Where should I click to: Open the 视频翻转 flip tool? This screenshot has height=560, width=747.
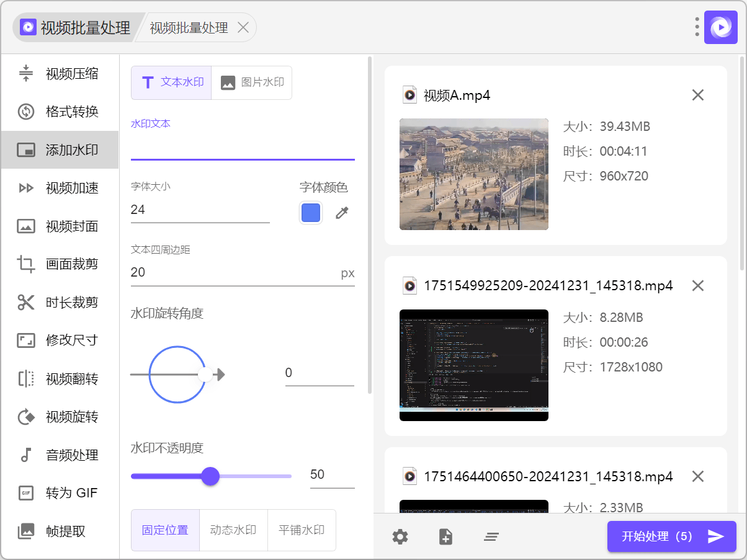60,379
